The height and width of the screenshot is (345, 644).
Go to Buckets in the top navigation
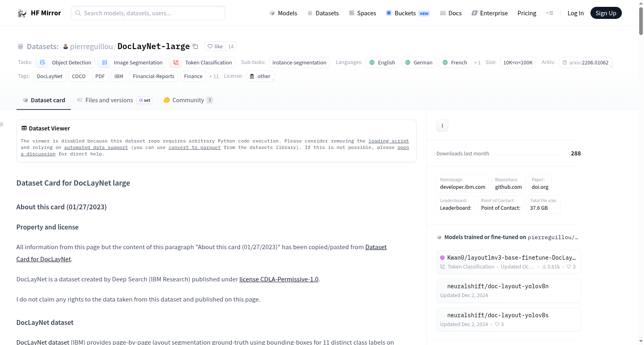(x=408, y=13)
